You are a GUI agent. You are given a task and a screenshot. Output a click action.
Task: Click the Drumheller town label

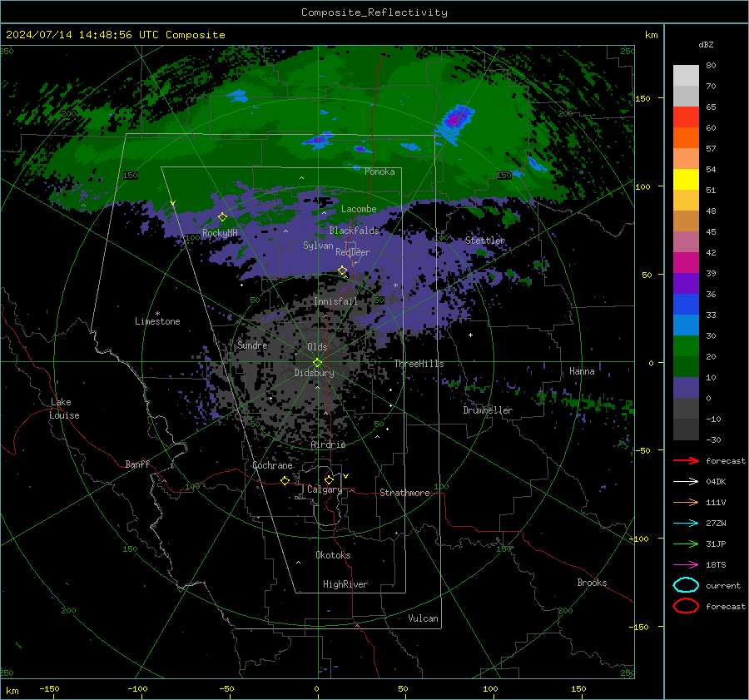pyautogui.click(x=488, y=410)
